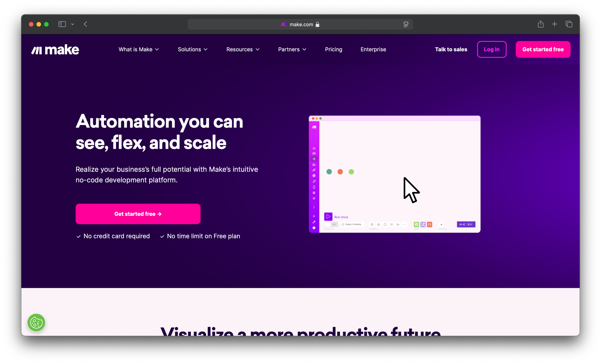Click the teal module circle in preview
This screenshot has height=364, width=601.
click(x=329, y=172)
